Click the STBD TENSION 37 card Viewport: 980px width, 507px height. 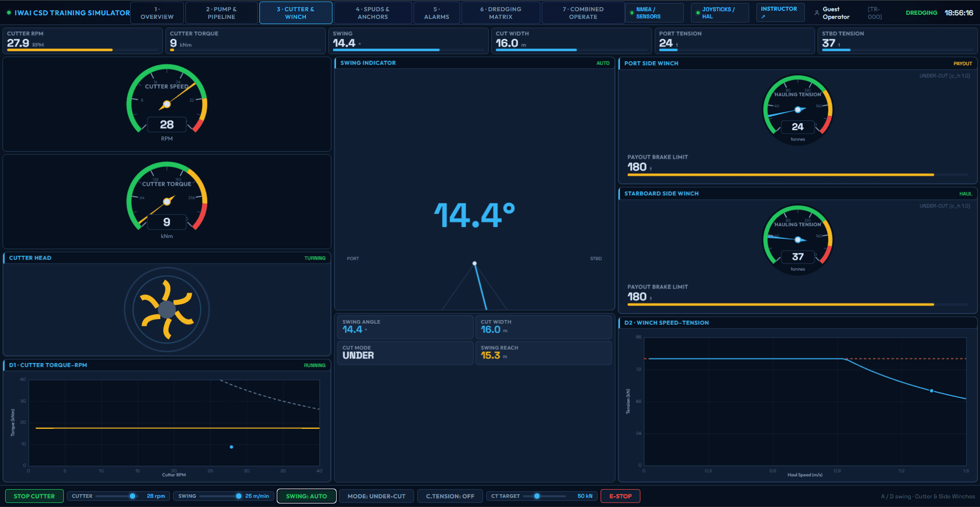[x=897, y=40]
